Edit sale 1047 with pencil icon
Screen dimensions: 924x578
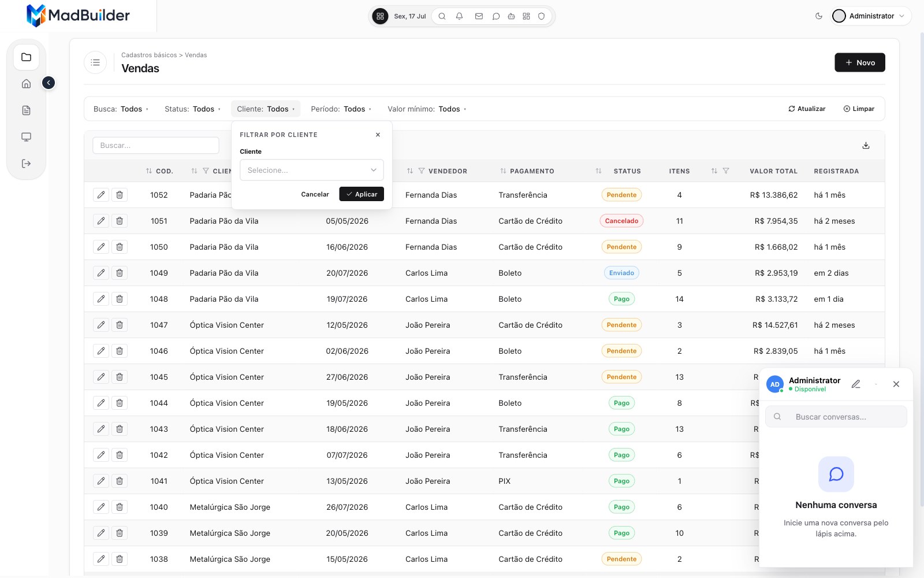point(101,325)
